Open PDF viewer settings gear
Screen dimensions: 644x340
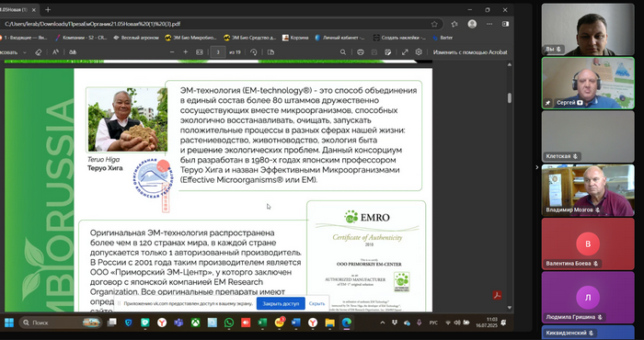(x=419, y=52)
